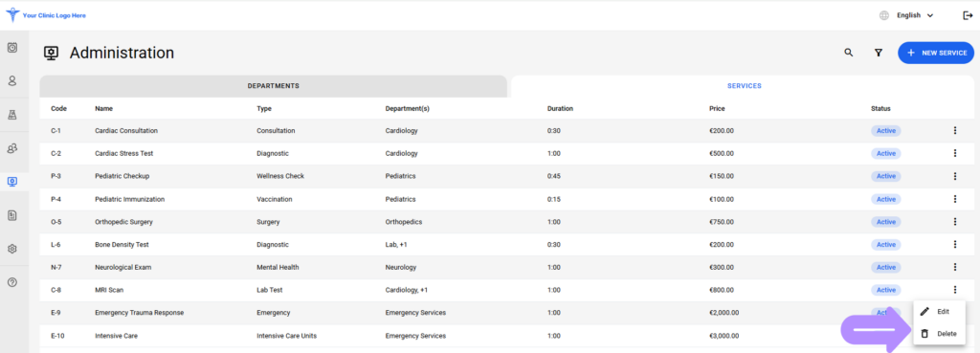Click the search magnifier icon
The width and height of the screenshot is (980, 353).
tap(848, 54)
